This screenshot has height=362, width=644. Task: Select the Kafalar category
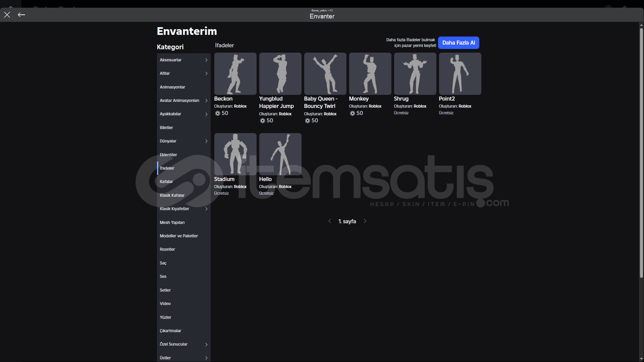(x=184, y=182)
